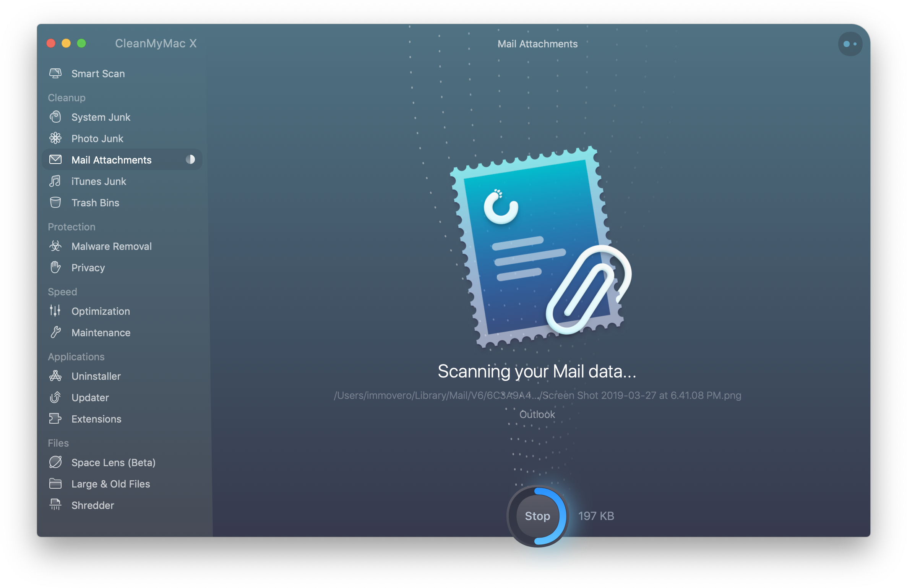This screenshot has width=907, height=588.
Task: Click the Smart Scan monitor icon
Action: click(x=55, y=73)
